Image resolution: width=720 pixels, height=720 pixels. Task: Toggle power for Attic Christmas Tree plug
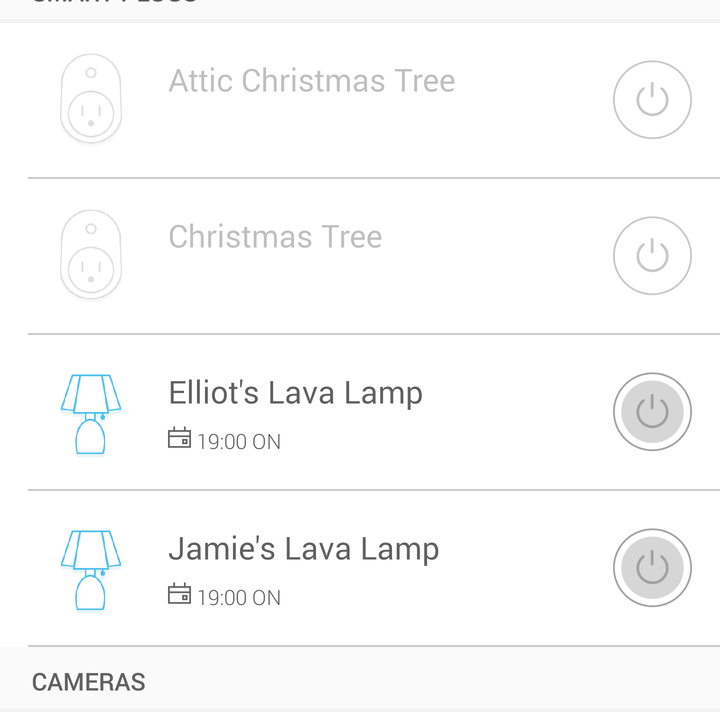652,100
